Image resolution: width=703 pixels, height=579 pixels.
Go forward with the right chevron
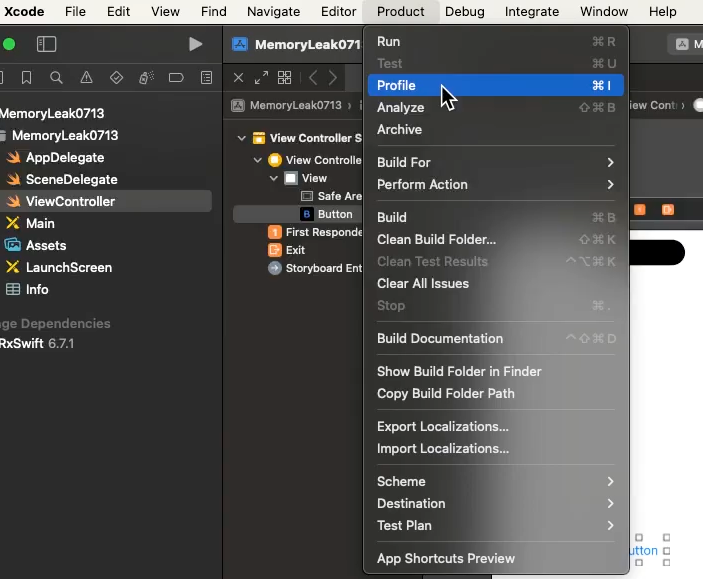(333, 78)
